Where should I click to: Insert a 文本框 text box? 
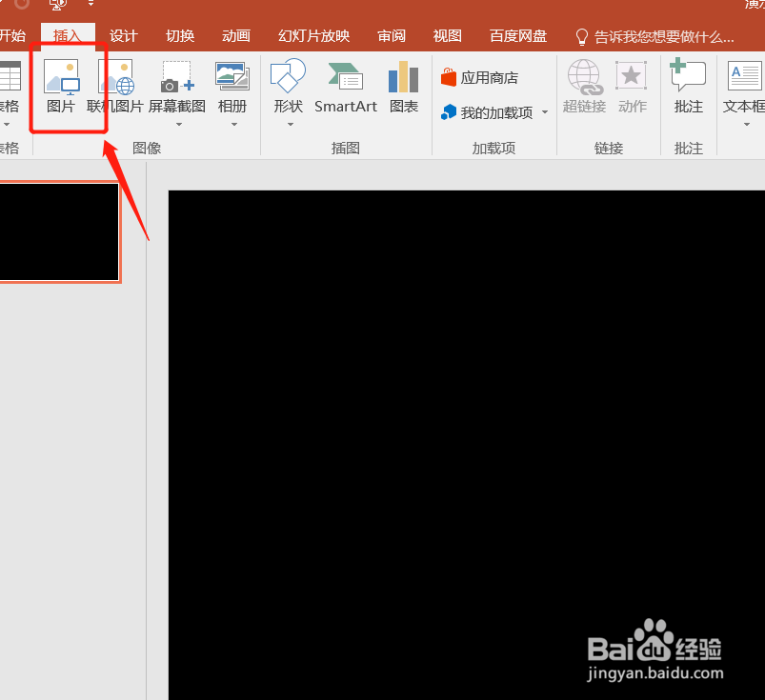tap(744, 87)
